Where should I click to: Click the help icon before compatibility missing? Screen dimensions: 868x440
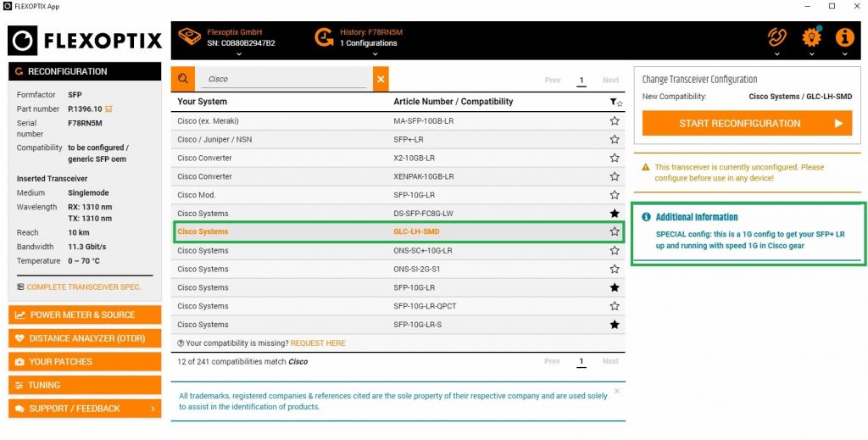[x=181, y=343]
